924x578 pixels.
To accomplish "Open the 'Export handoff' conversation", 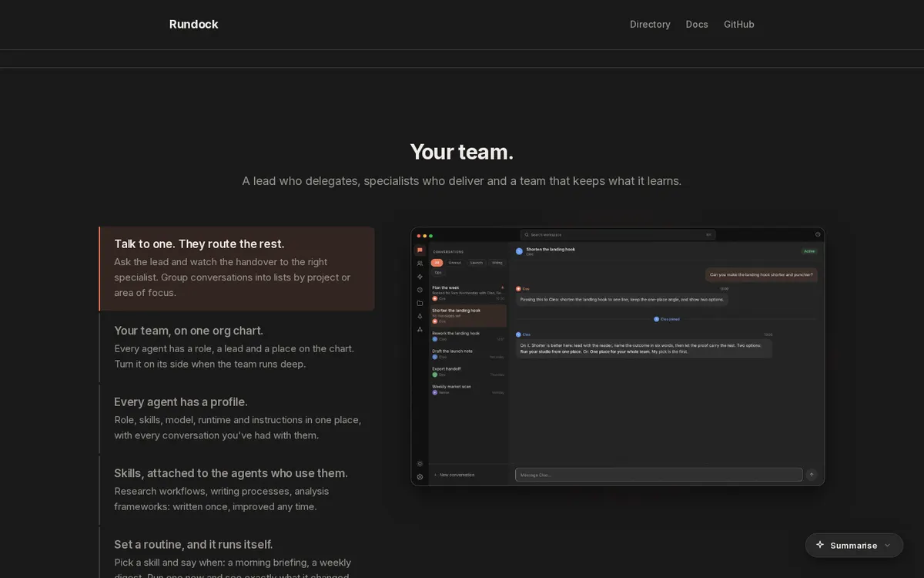I will pyautogui.click(x=468, y=371).
